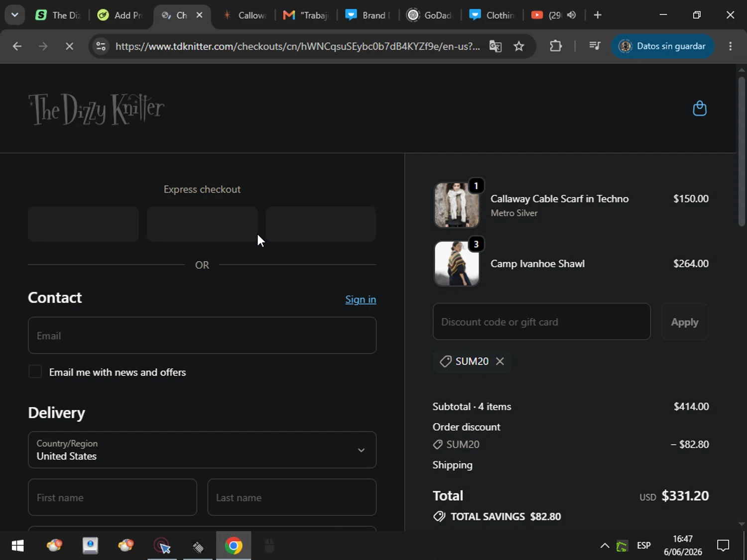Click the Total $331.20 amount
Image resolution: width=747 pixels, height=560 pixels.
[685, 496]
